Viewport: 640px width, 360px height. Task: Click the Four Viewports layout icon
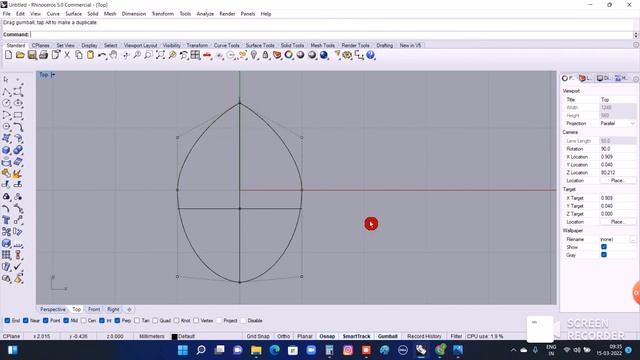click(196, 55)
